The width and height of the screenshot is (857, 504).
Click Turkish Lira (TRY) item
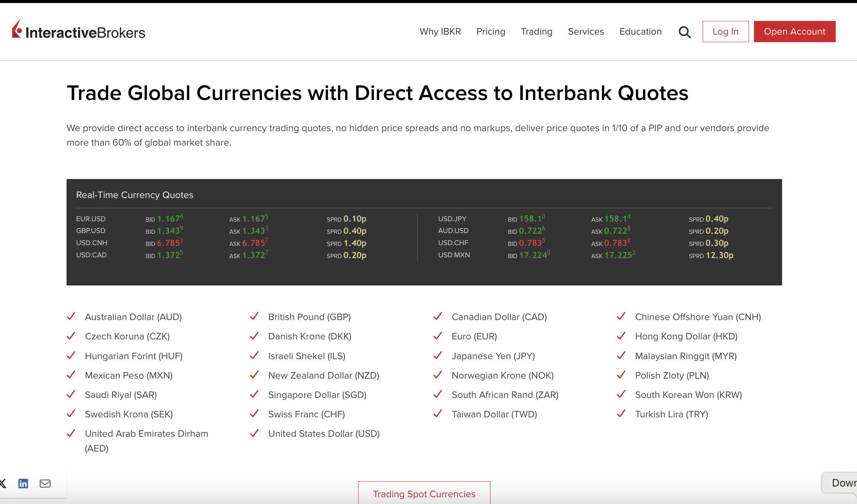point(671,414)
